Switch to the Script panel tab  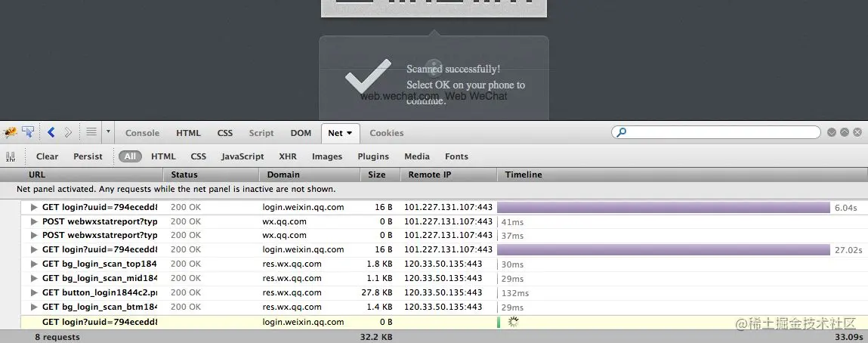[x=261, y=133]
